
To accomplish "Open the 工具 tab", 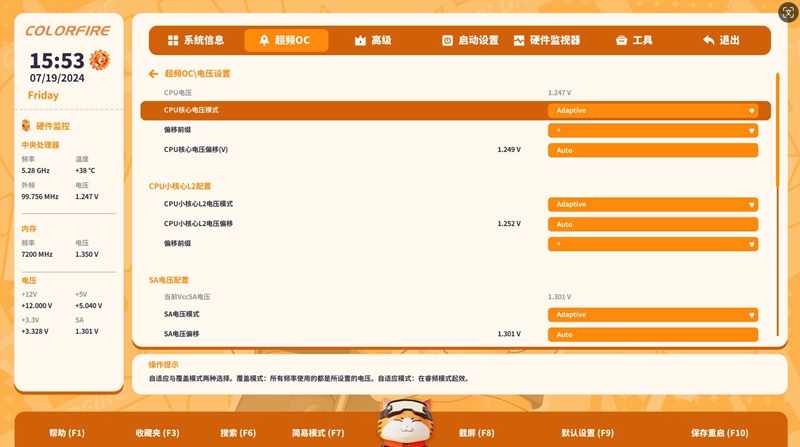I will click(x=634, y=41).
